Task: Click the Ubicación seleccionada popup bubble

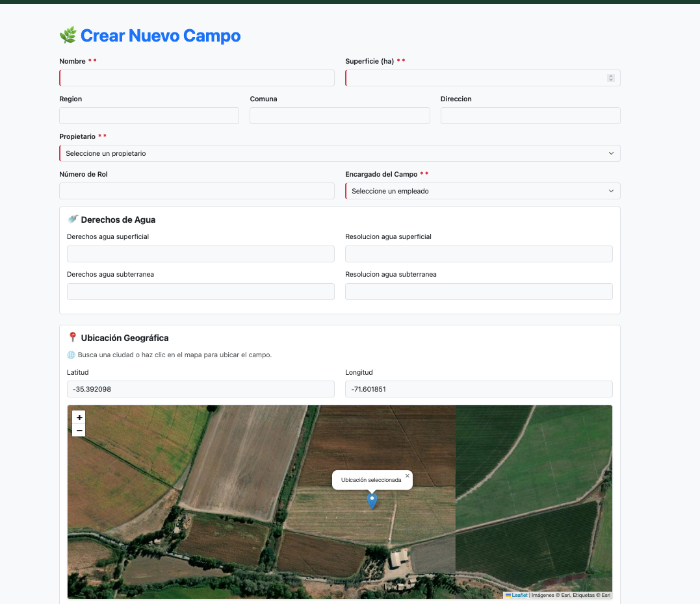Action: coord(372,480)
